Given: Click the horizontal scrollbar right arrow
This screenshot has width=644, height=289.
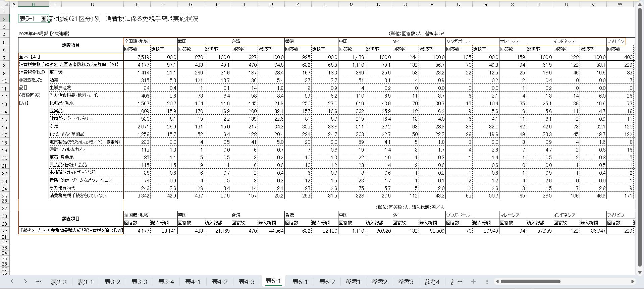Looking at the screenshot, I should pos(633,282).
